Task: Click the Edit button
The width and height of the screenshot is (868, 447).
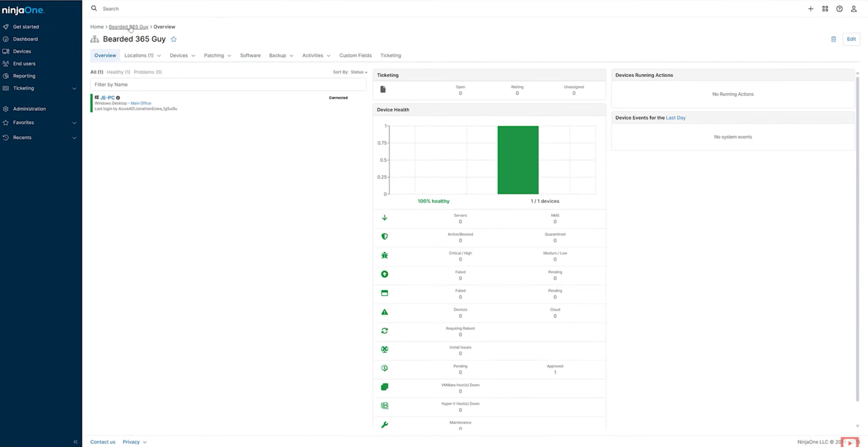Action: (851, 39)
